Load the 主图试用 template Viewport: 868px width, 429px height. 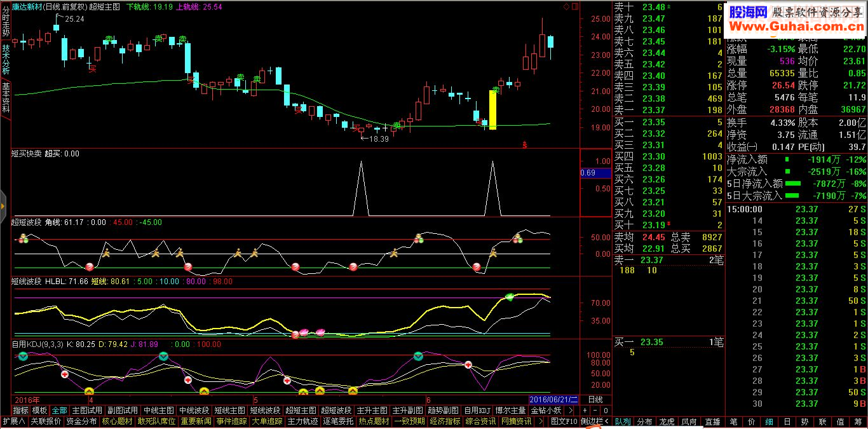click(x=86, y=410)
